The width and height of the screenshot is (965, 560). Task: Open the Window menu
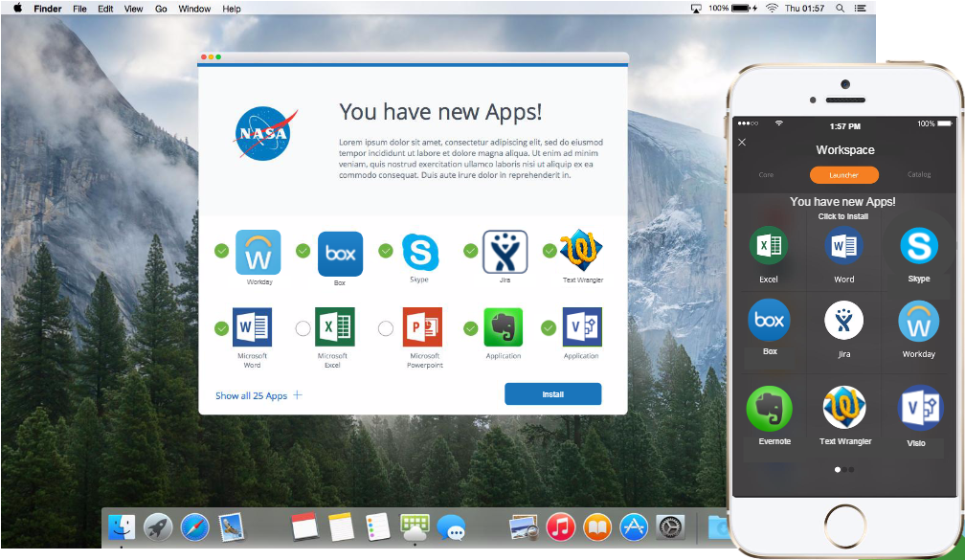pos(194,9)
